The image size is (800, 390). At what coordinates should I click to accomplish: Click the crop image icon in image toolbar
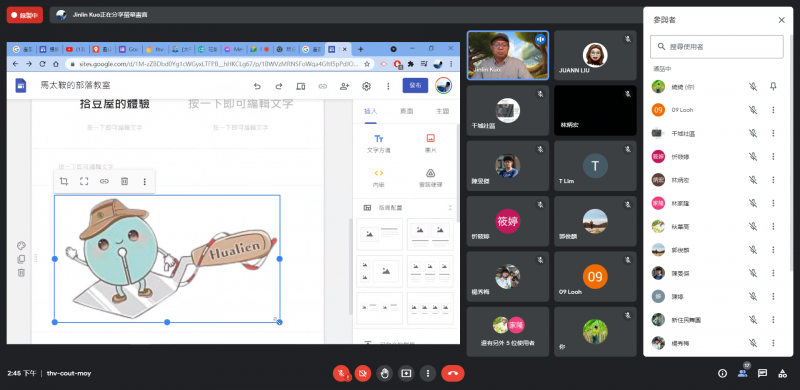click(64, 181)
